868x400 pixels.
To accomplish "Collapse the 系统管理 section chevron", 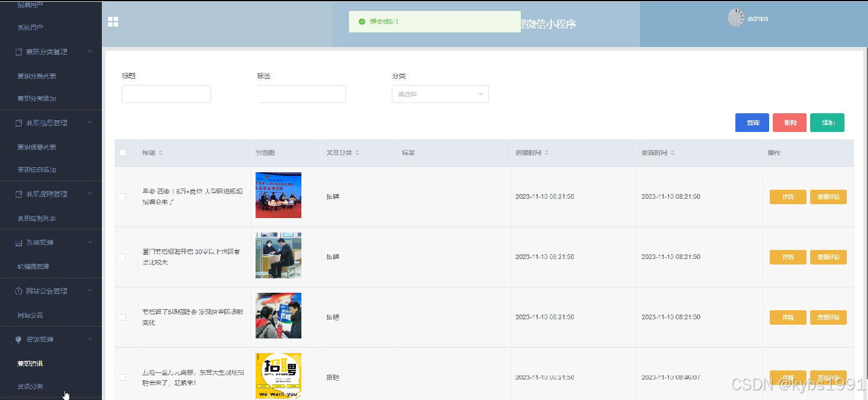I will click(90, 243).
